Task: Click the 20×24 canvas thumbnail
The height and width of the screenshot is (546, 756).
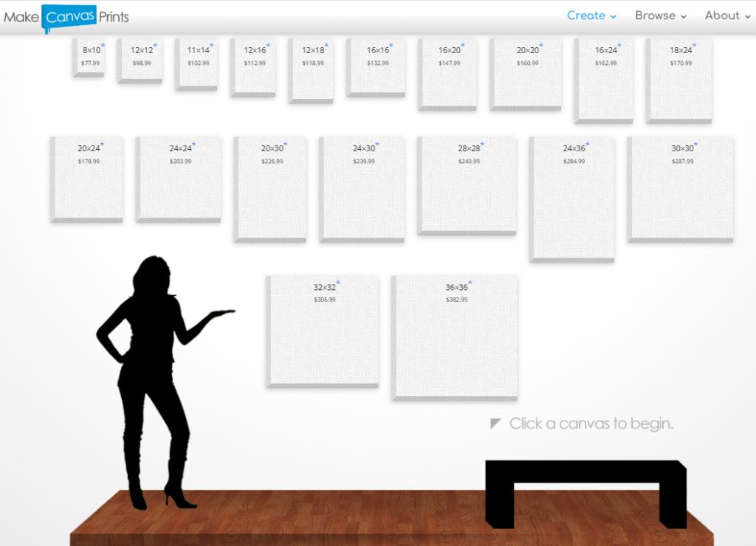Action: click(x=88, y=179)
